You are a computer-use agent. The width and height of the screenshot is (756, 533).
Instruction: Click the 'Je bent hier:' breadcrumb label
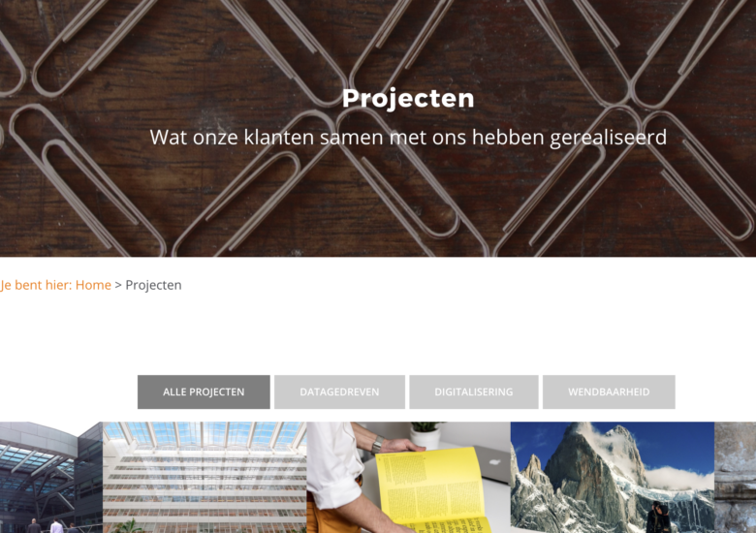36,285
